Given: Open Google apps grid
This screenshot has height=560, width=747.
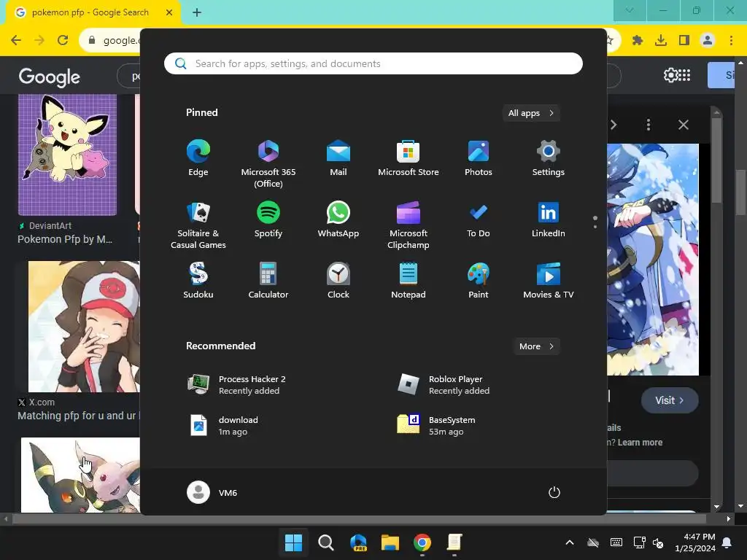Looking at the screenshot, I should coord(684,75).
